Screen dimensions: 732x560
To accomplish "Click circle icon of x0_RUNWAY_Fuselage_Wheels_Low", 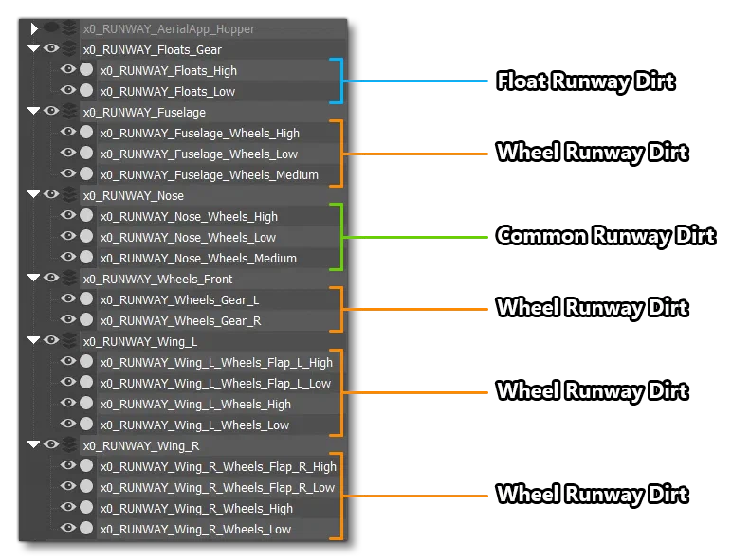I will click(x=86, y=153).
